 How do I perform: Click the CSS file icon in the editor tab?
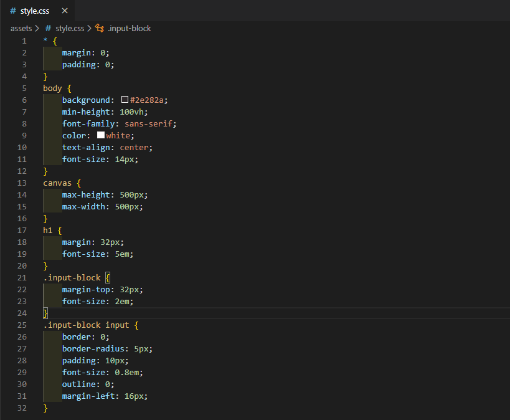(12, 11)
